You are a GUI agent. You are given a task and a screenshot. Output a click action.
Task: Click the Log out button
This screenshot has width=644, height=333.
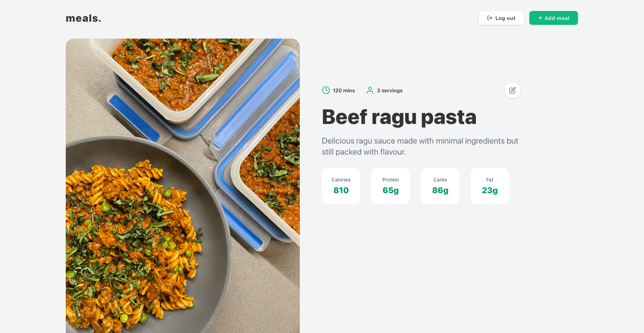[x=501, y=18]
